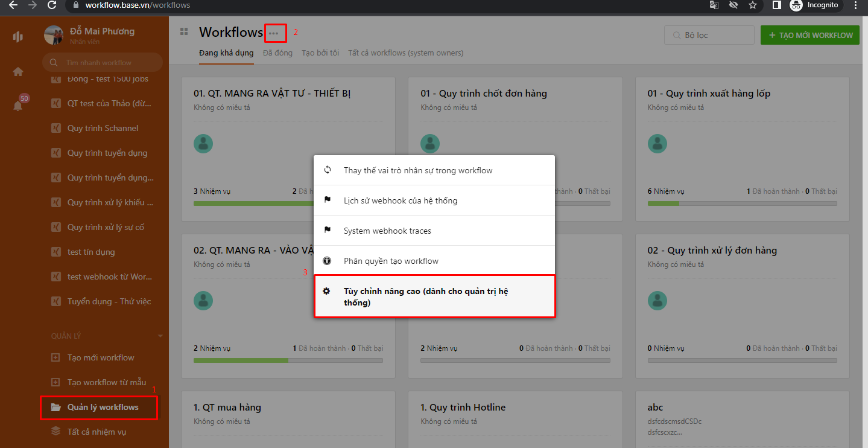This screenshot has width=868, height=448.
Task: Click avatar on 02. QT. MANG RA - VÀO card
Action: tap(203, 300)
